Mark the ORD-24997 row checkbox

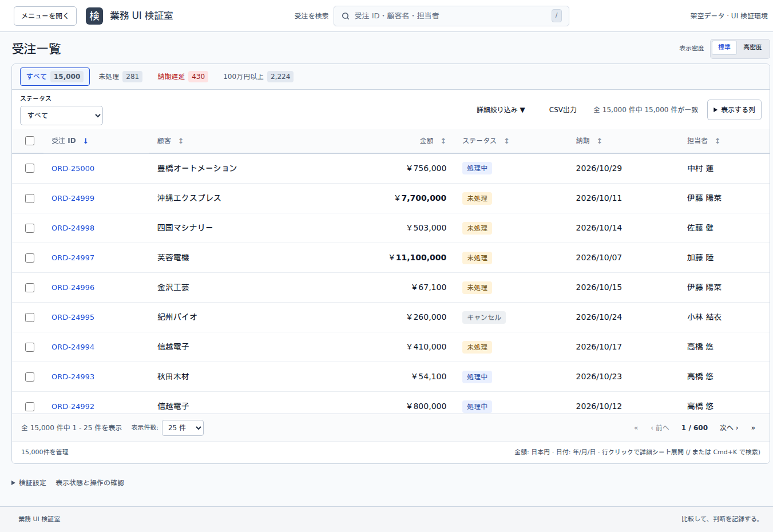click(x=30, y=258)
